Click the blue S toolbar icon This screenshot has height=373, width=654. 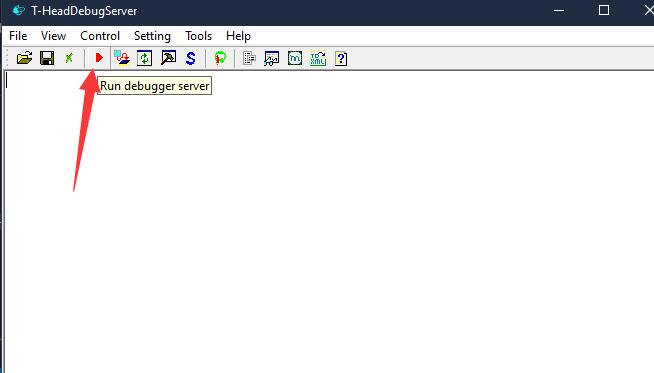(191, 58)
